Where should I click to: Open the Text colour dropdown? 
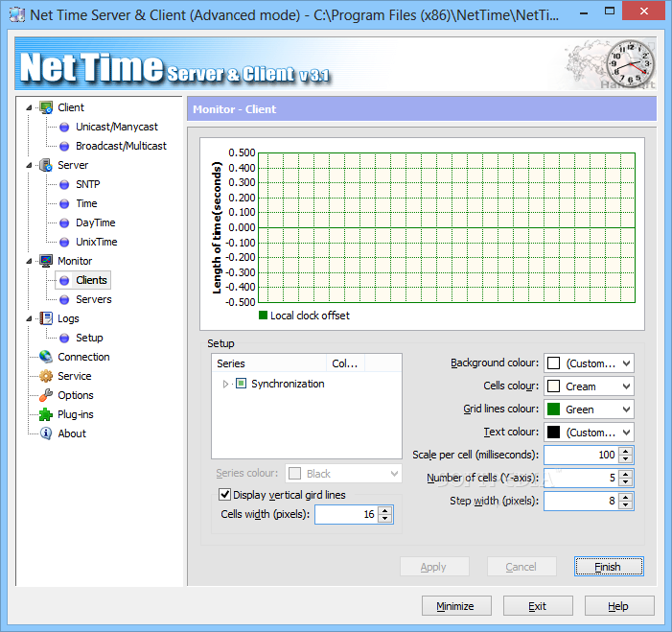(626, 433)
